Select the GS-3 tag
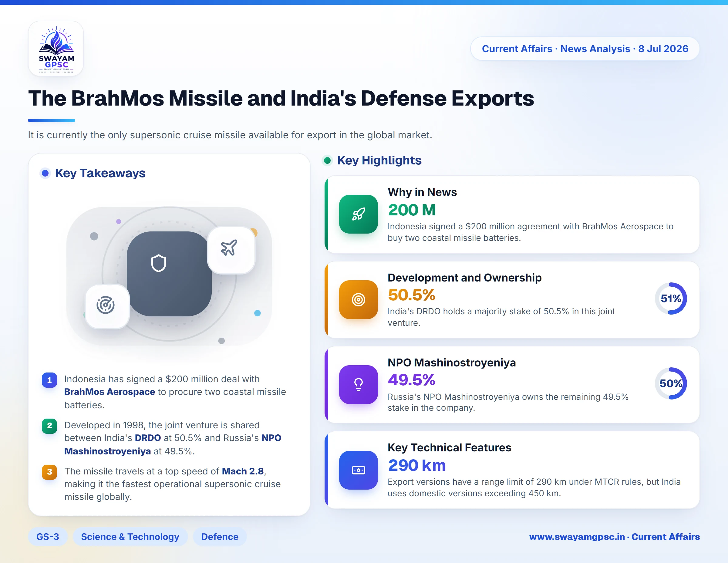728x563 pixels. pyautogui.click(x=48, y=537)
